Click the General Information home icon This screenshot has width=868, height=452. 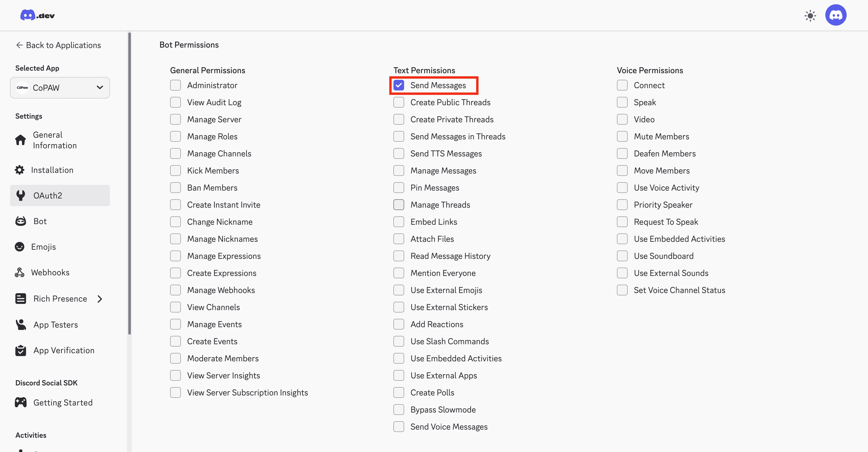tap(20, 140)
